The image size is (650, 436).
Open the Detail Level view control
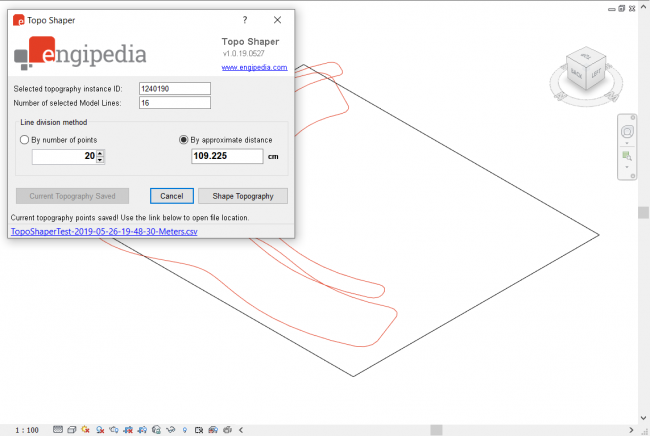pos(57,429)
